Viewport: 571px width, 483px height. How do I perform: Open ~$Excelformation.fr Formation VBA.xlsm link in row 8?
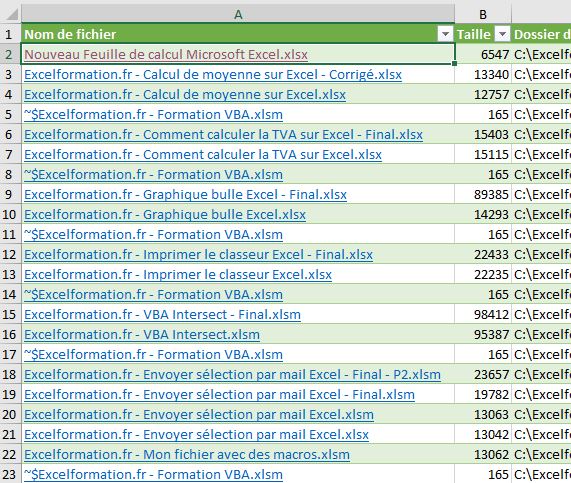coord(153,175)
